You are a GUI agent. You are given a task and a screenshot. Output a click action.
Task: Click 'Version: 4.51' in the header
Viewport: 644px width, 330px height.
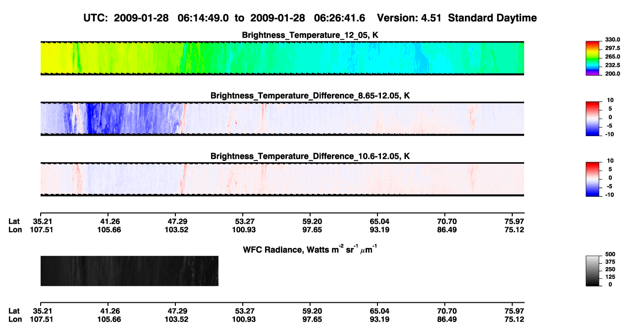pos(409,18)
